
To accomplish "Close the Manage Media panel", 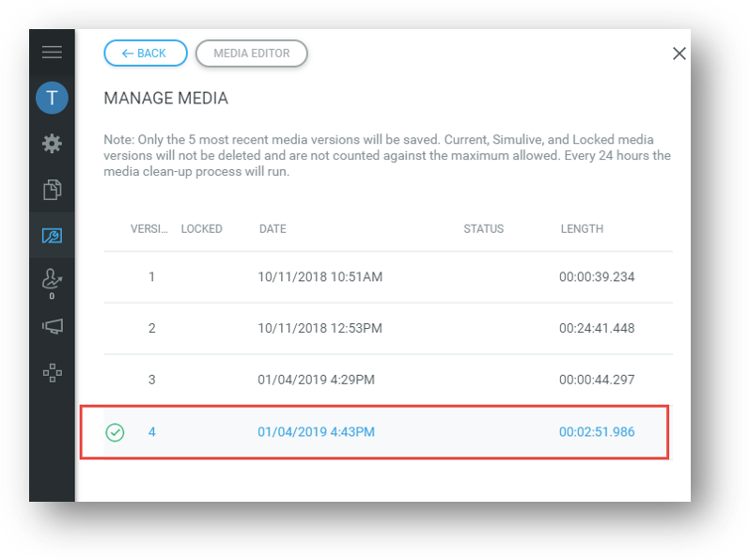I will (679, 54).
